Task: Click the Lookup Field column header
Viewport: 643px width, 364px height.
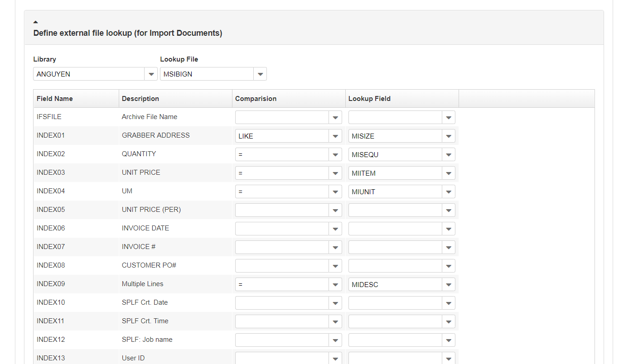Action: coord(369,99)
